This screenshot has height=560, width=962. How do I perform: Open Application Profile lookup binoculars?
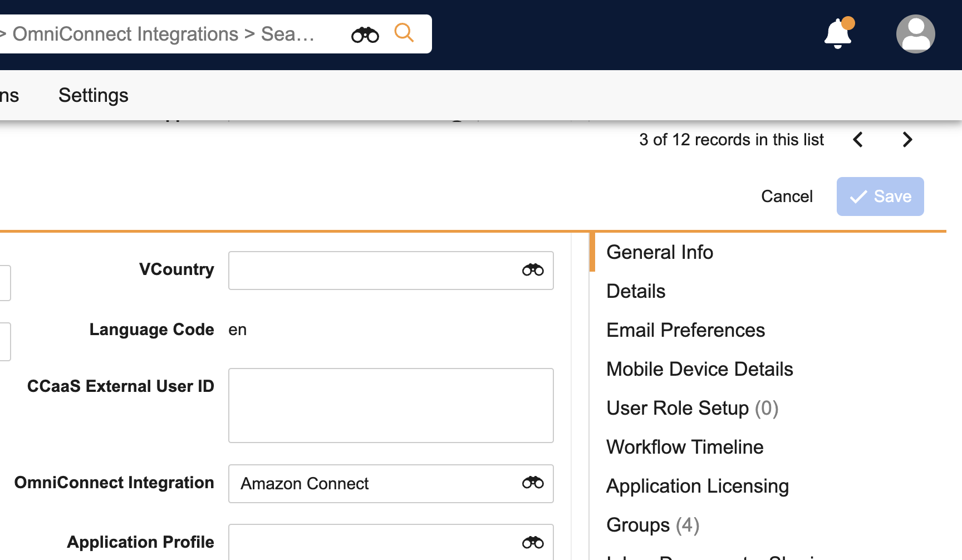[x=533, y=542]
